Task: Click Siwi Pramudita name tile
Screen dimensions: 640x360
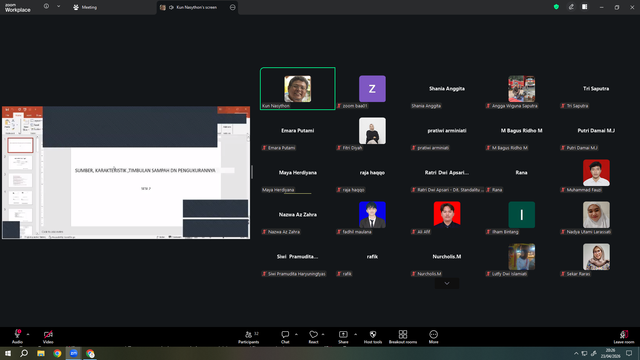Action: (x=298, y=257)
